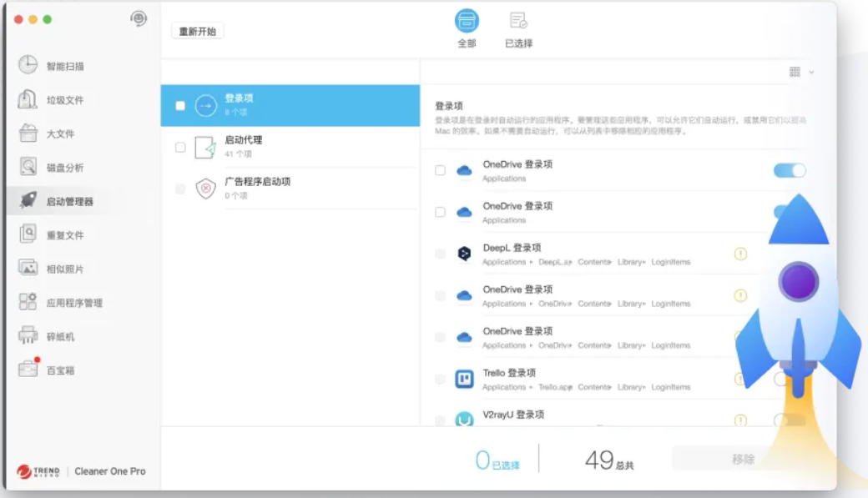Click the first OneDrive cloud icon

(x=464, y=170)
